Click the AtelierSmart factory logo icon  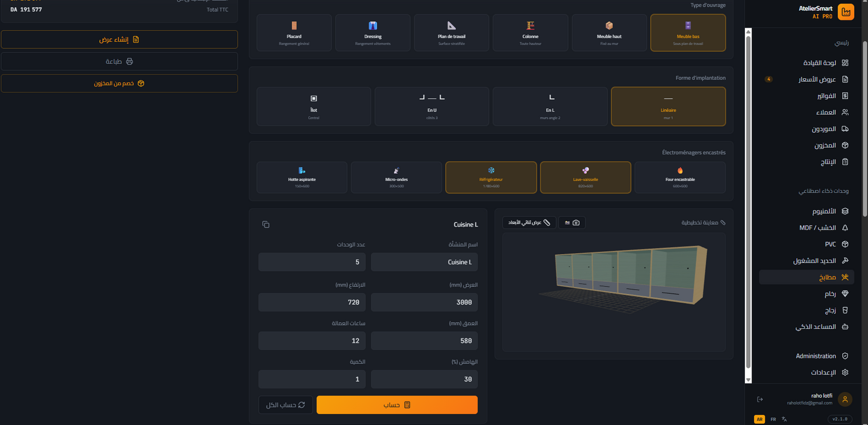click(846, 12)
